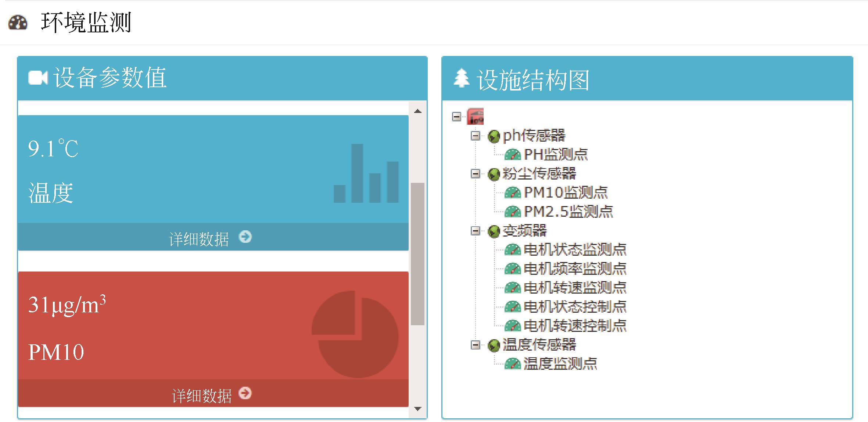This screenshot has width=868, height=422.
Task: Click the dashboard gauge icon beside 环境监测
Action: point(18,23)
